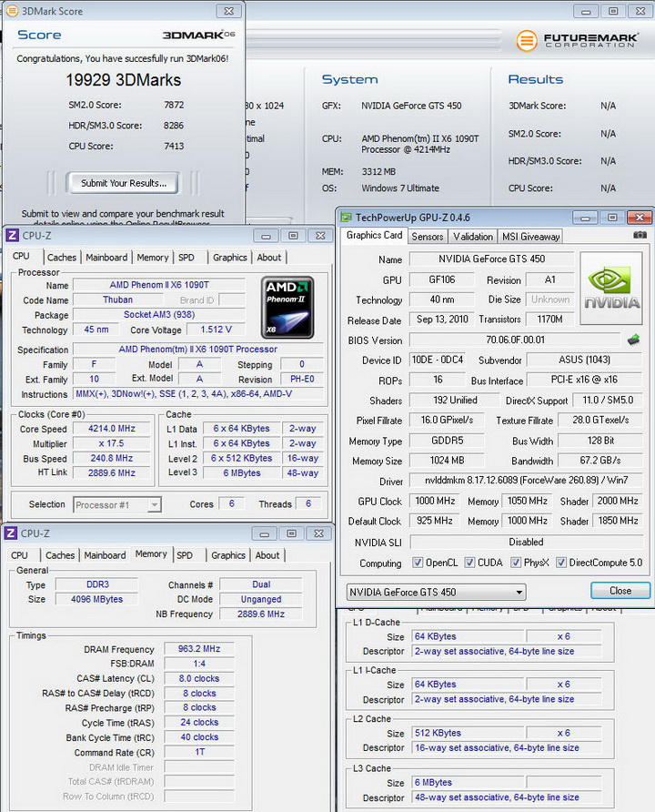Viewport: 655px width, 812px height.
Task: Click the GPU-Z title bar icon
Action: tap(346, 218)
